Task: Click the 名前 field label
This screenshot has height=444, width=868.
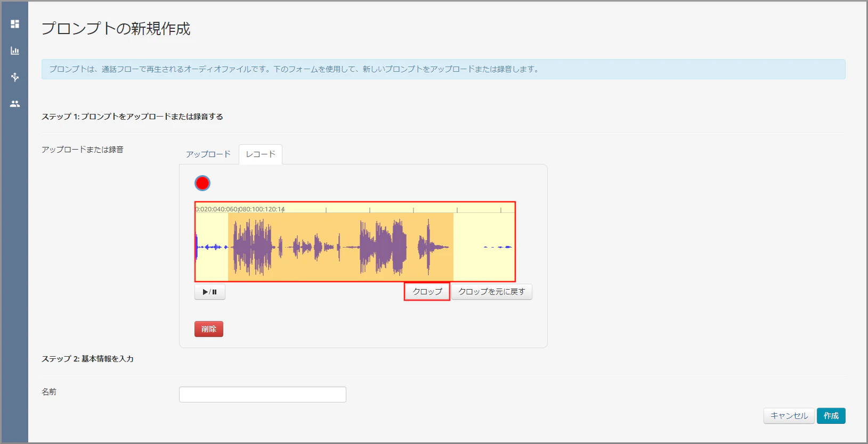Action: coord(49,392)
